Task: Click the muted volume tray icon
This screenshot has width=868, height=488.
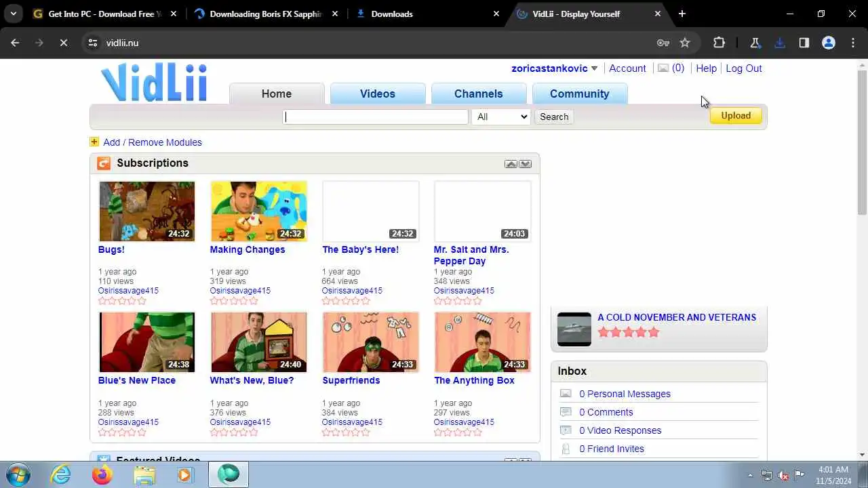Action: point(783,475)
